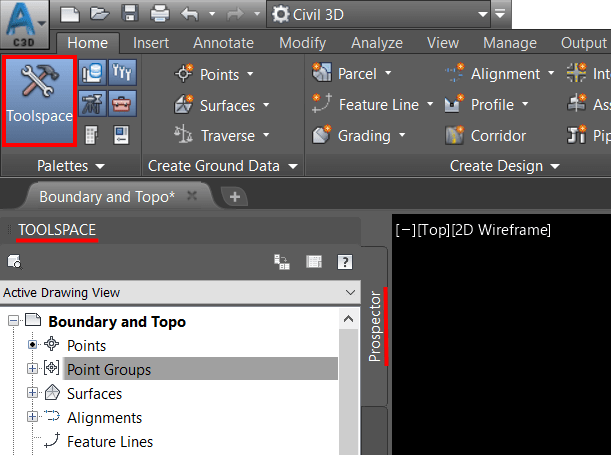611x455 pixels.
Task: Open the Parcel dropdown arrow
Action: 388,73
